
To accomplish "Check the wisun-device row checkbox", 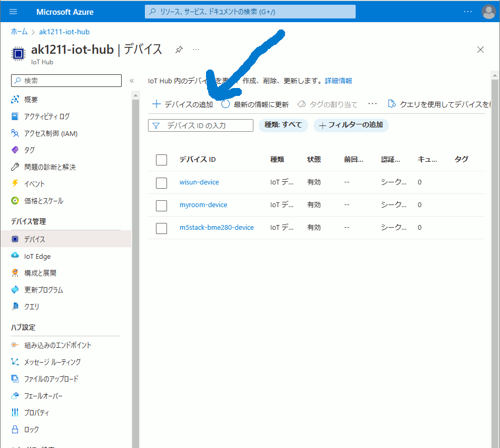I will pos(162,182).
